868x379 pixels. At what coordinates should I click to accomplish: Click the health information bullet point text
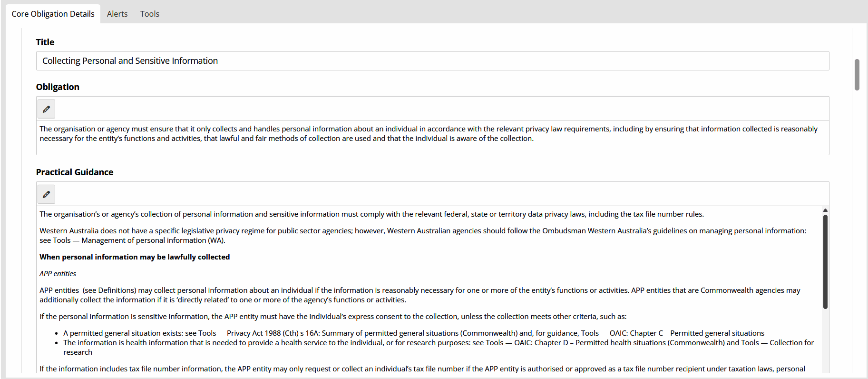point(285,343)
